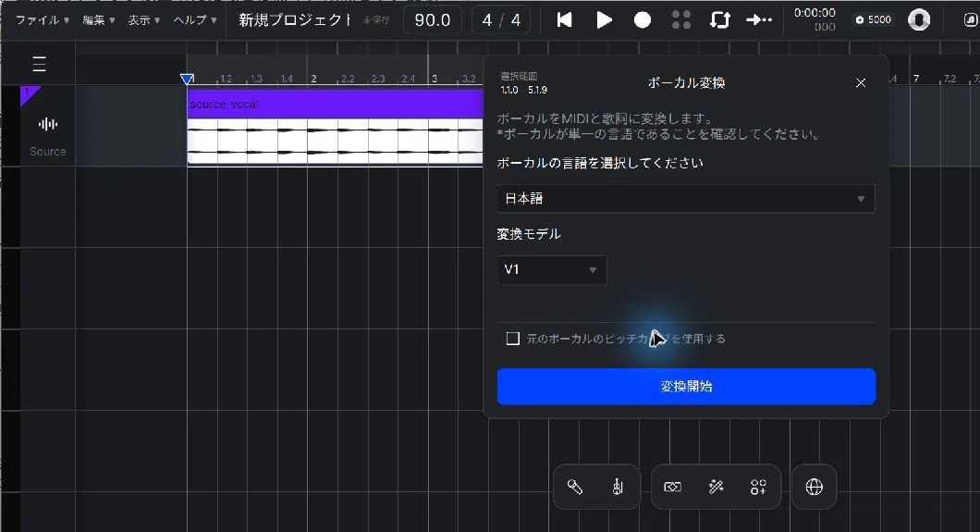Click the arrow with dots follow-playhead icon
Screen dimensions: 980x532
click(759, 20)
